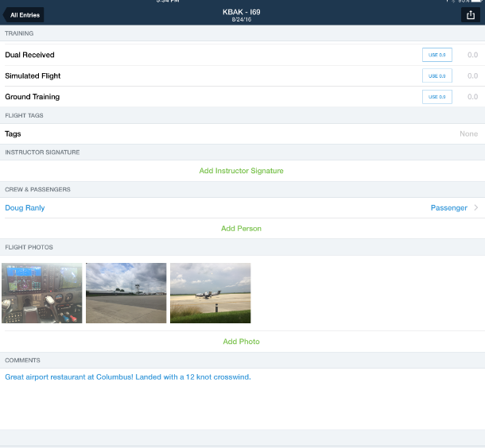This screenshot has width=485, height=448.
Task: Add Person to crew and passengers
Action: click(241, 229)
